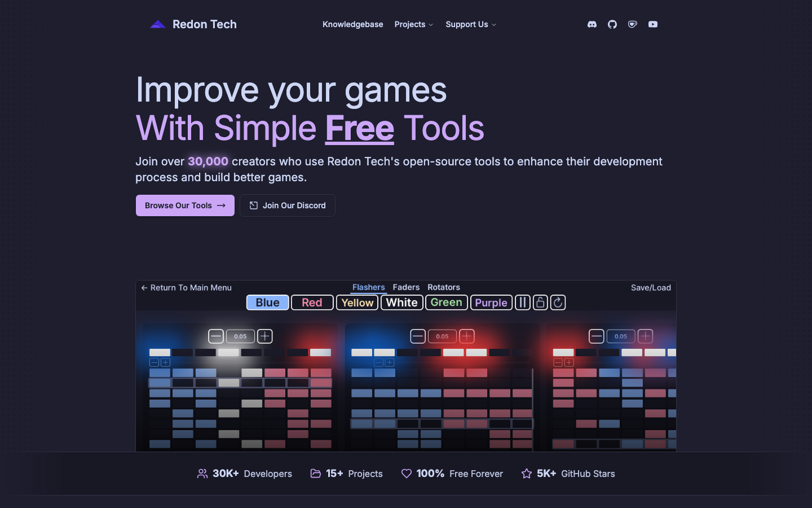Image resolution: width=812 pixels, height=508 pixels.
Task: Expand the Support Us dropdown menu
Action: point(471,24)
